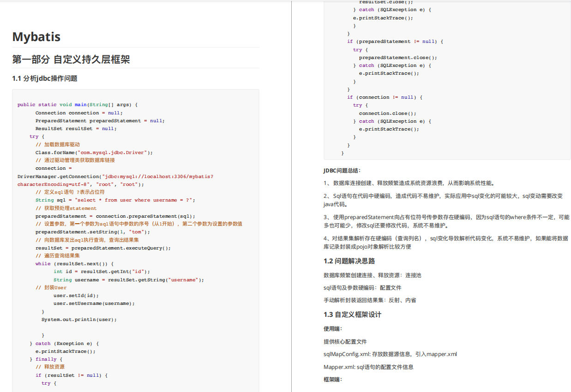571x392 pixels.
Task: Click the 'Mybatis' main title heading
Action: 36,37
